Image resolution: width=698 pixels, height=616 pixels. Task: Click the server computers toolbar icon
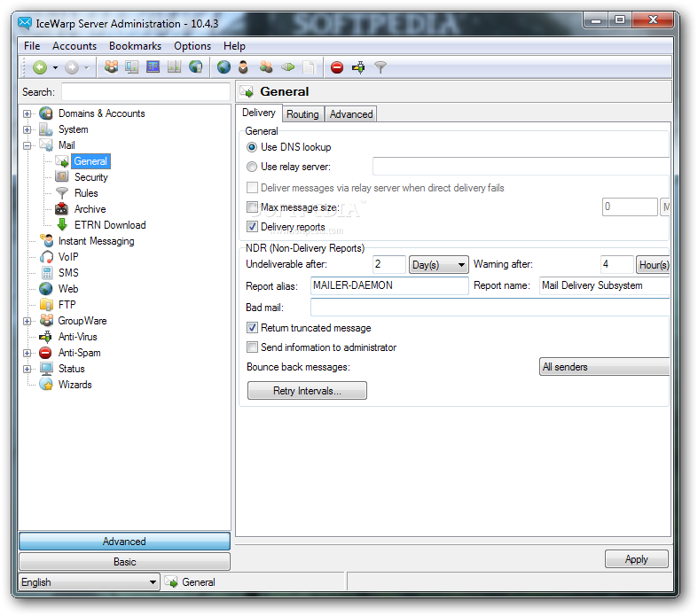pos(132,67)
